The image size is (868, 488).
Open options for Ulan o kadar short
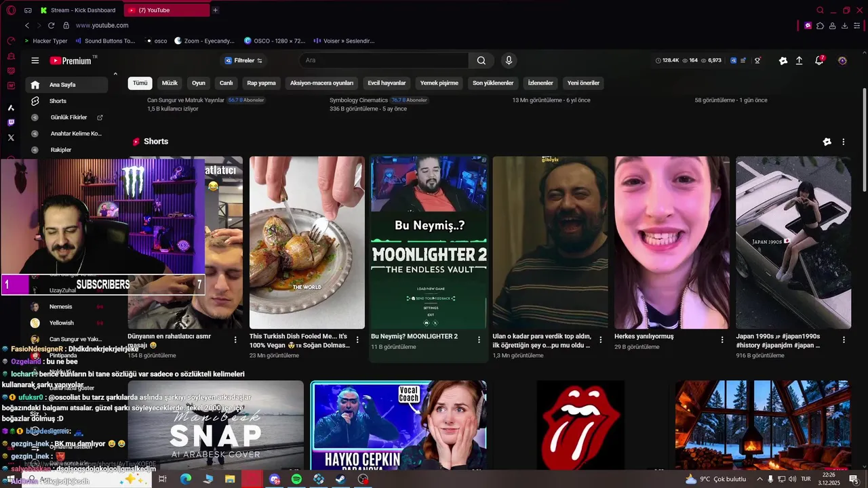(601, 340)
